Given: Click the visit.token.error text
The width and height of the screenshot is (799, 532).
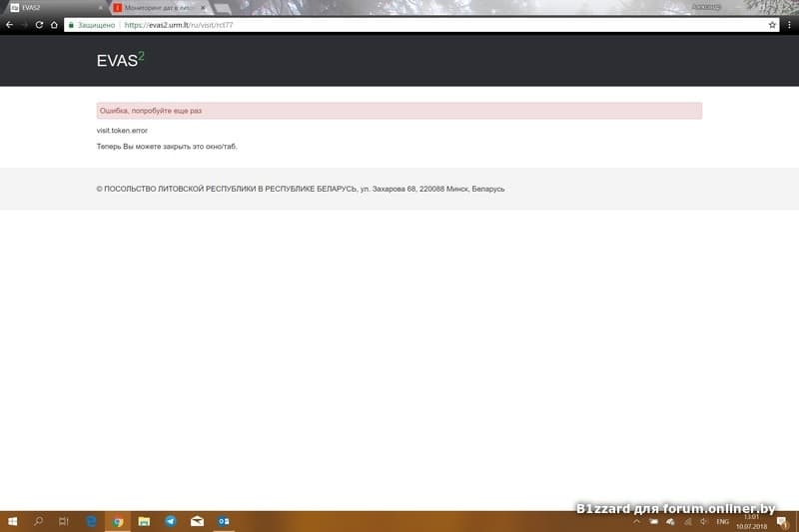Looking at the screenshot, I should click(122, 131).
